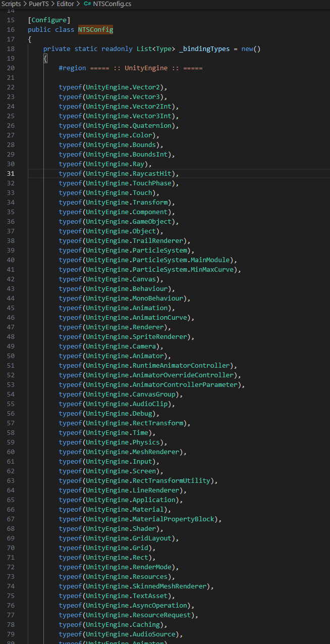Screen dimensions: 330x644
Task: Click the #region UnityEngine line
Action: 131,68
